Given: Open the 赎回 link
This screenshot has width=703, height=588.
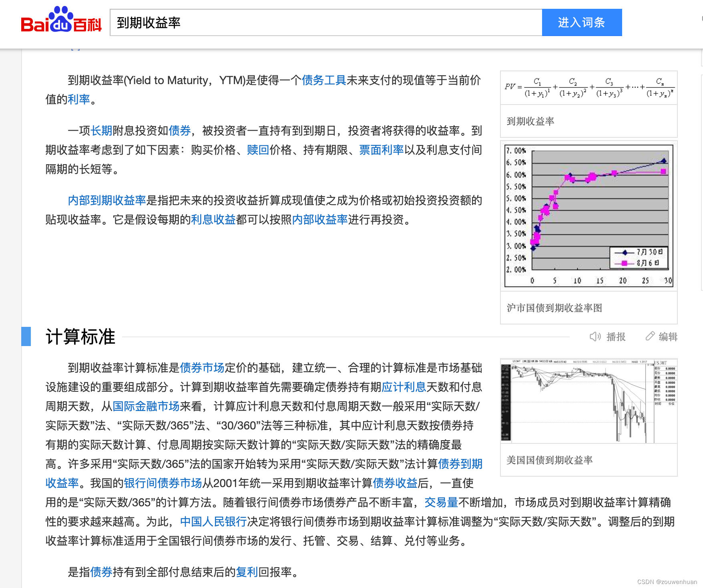Looking at the screenshot, I should 258,150.
